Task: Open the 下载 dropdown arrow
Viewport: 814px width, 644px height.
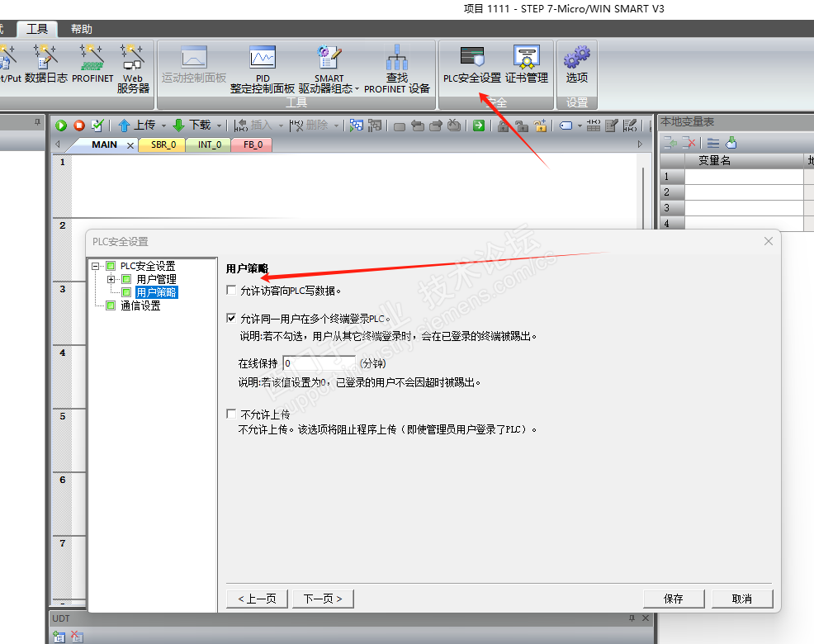Action: tap(219, 125)
